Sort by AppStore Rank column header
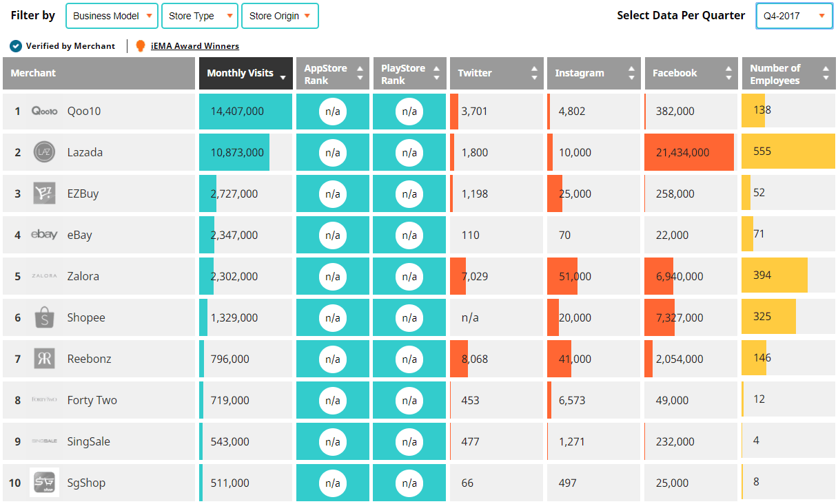838x504 pixels. 332,74
